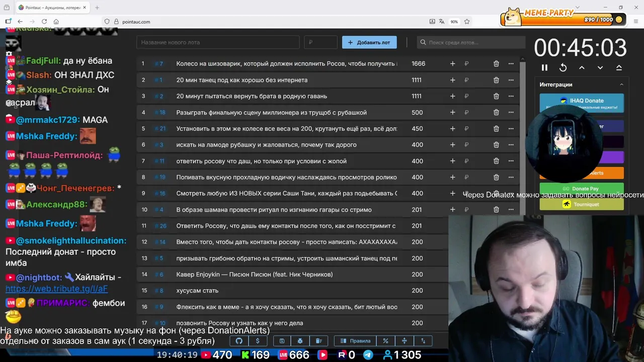Open more options for вернуть брата lot
This screenshot has width=644, height=362.
511,96
